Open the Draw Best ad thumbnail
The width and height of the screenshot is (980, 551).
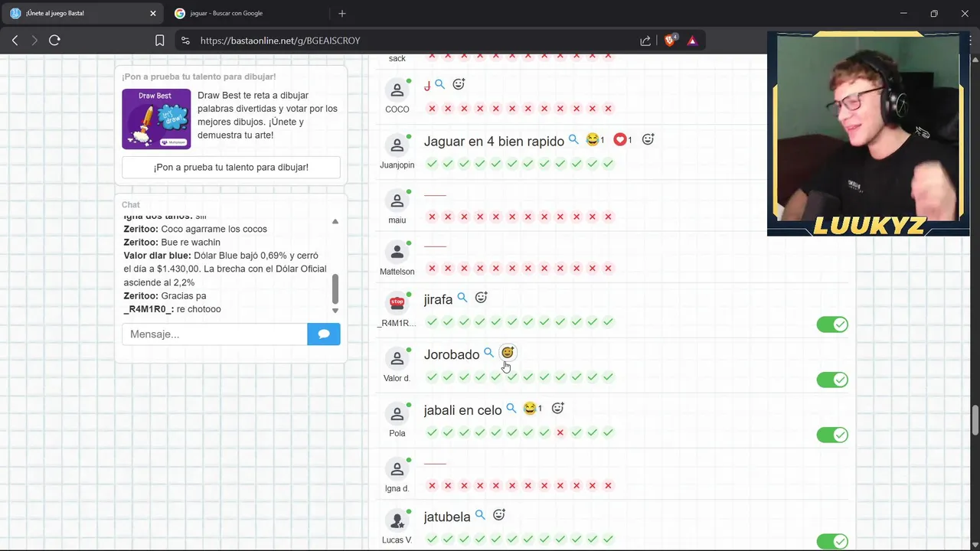coord(156,119)
